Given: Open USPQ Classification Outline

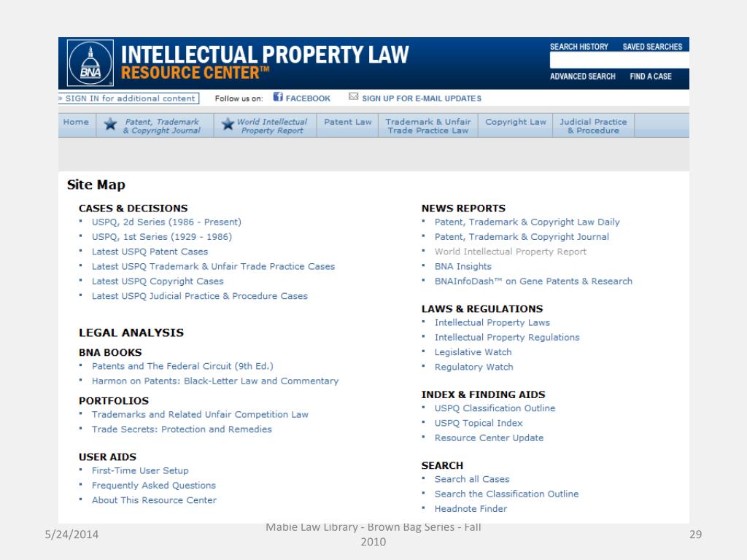Looking at the screenshot, I should pyautogui.click(x=495, y=408).
